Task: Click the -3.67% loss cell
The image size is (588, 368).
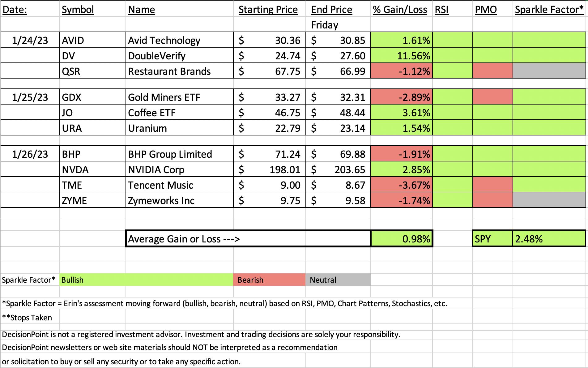Action: point(401,185)
